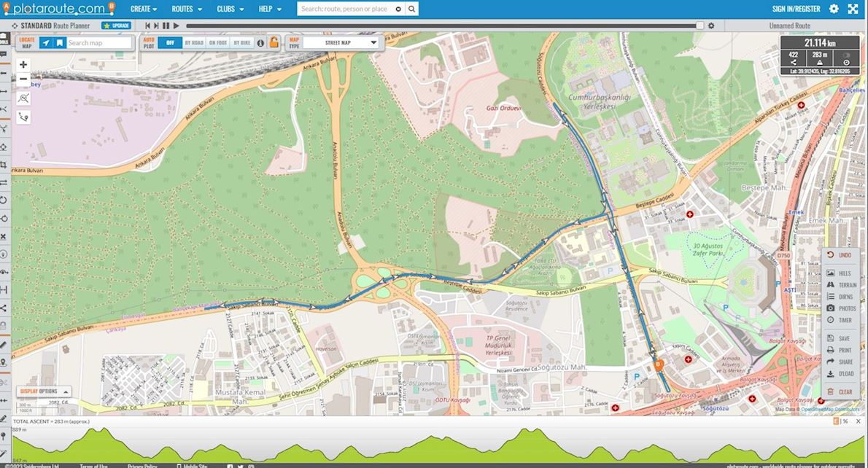Screen dimensions: 868x468
Task: Zoom out on the map
Action: [x=23, y=79]
